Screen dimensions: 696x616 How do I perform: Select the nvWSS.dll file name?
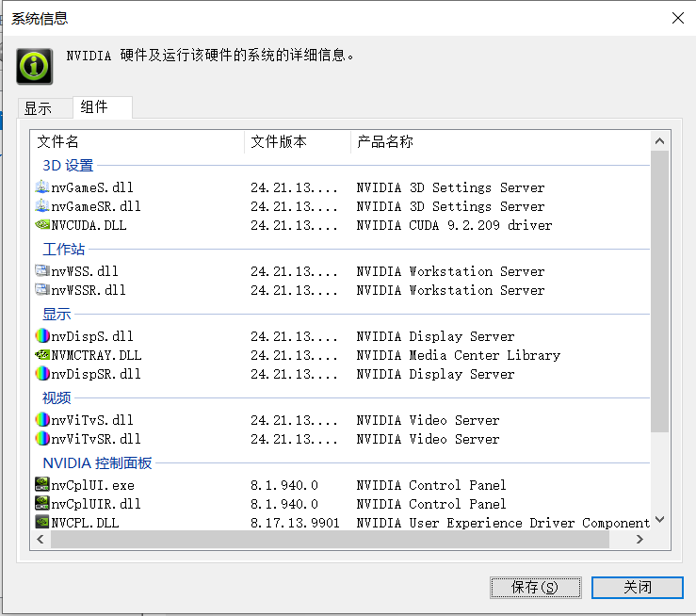click(85, 271)
